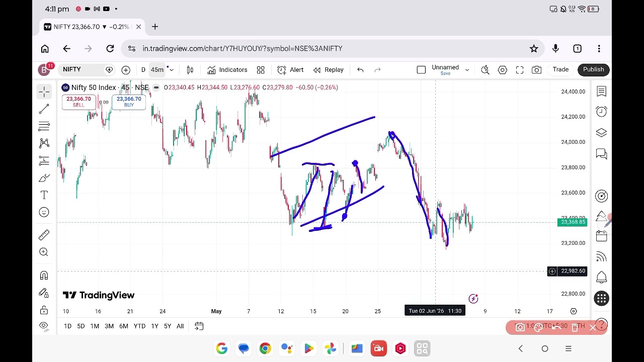Take a chart snapshot with camera icon
This screenshot has width=644, height=362.
coord(536,70)
